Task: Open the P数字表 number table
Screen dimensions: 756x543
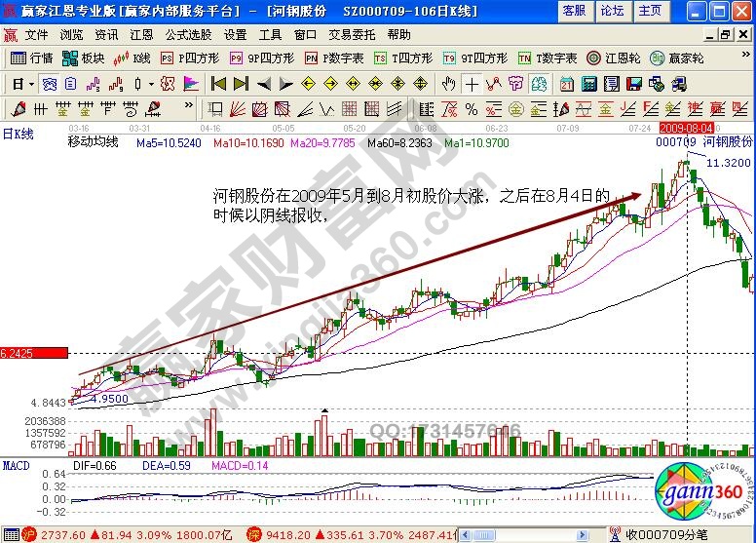Action: [334, 58]
